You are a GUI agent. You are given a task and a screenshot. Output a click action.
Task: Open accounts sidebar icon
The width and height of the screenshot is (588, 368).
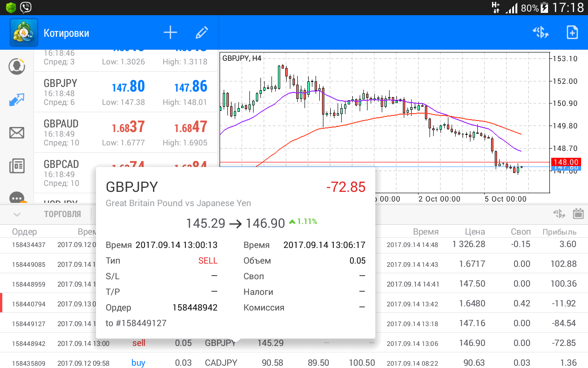(x=17, y=66)
